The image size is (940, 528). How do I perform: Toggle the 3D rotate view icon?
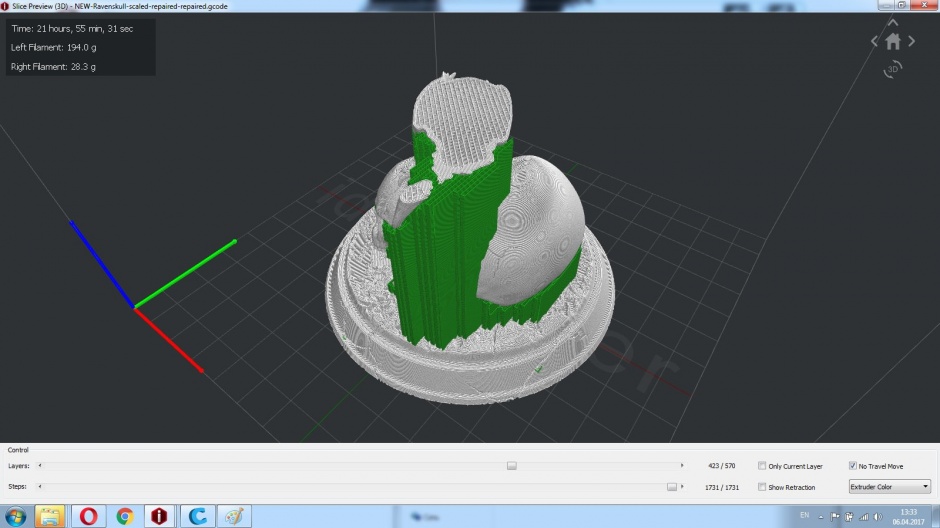(x=893, y=69)
